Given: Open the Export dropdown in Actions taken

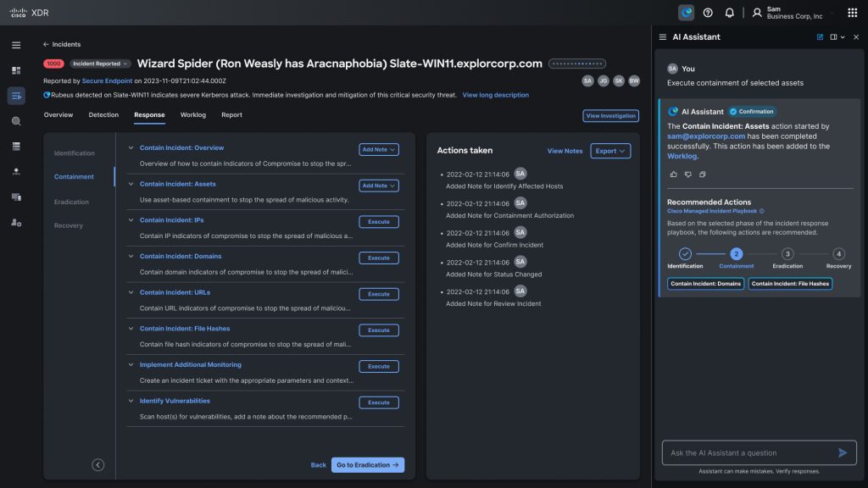Looking at the screenshot, I should [610, 151].
